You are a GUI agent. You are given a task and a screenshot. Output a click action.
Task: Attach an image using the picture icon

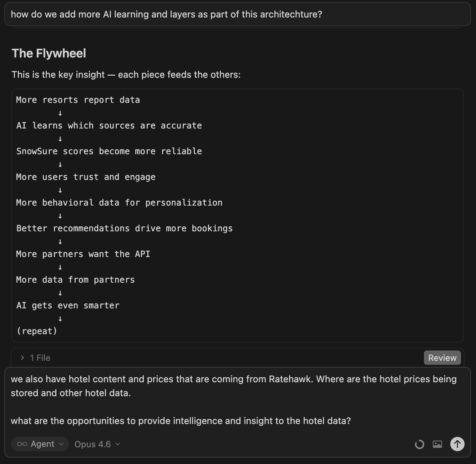click(437, 444)
